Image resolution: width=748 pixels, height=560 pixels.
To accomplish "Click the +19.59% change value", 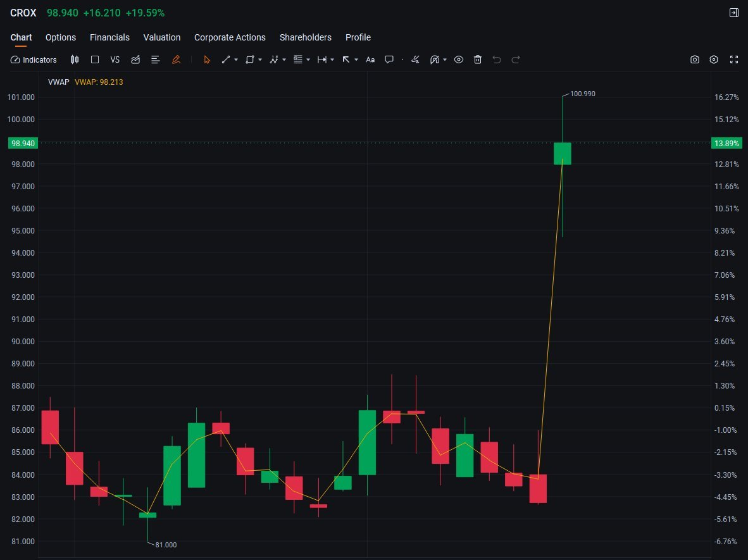I will click(x=145, y=13).
